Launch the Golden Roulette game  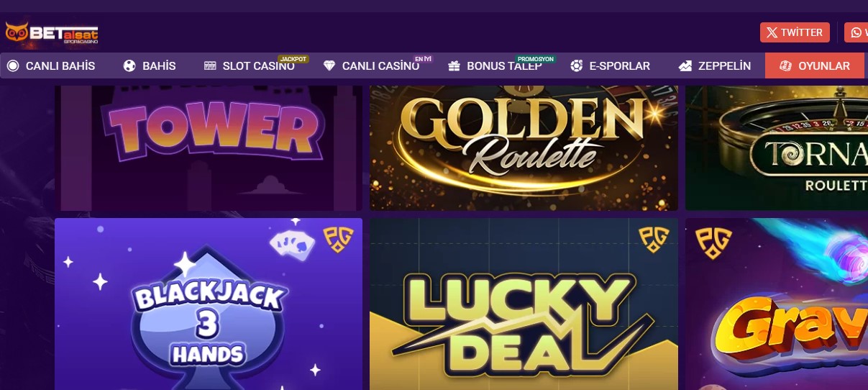(x=524, y=148)
